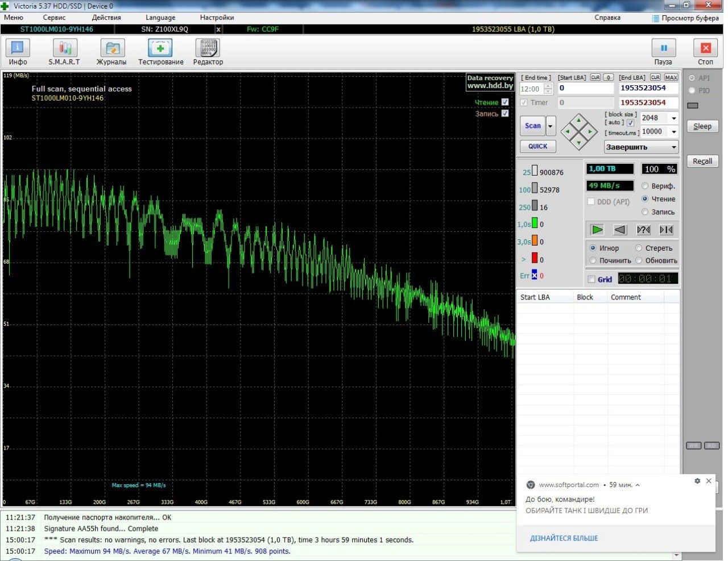728x561 pixels.
Task: Open the Инфо drive passport page
Action: coord(18,52)
